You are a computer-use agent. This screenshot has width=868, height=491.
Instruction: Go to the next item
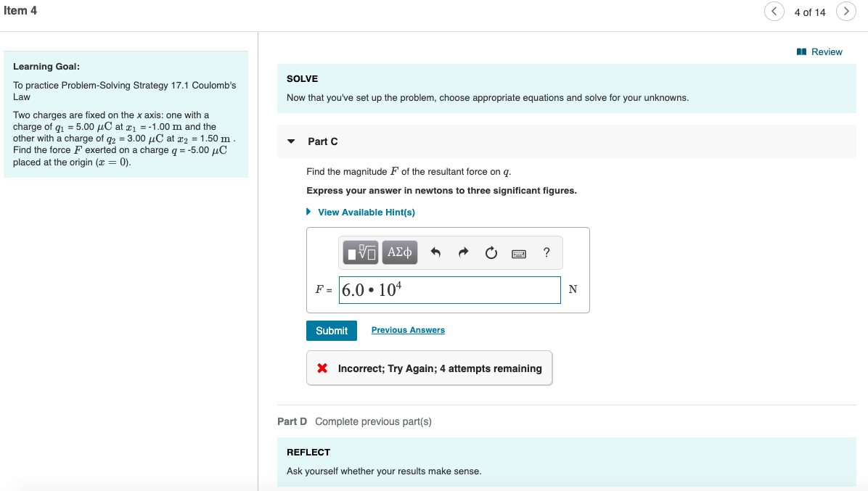[x=846, y=11]
